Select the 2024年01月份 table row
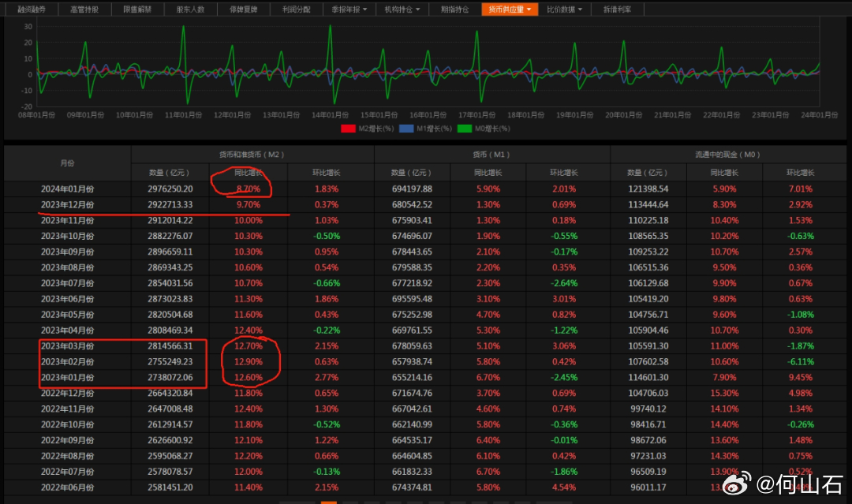The width and height of the screenshot is (852, 504). 67,189
